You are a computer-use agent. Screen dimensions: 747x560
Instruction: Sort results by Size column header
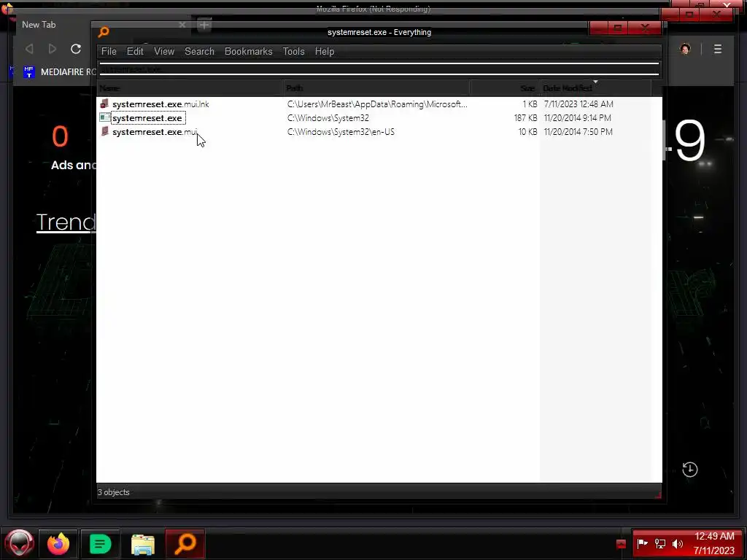505,88
